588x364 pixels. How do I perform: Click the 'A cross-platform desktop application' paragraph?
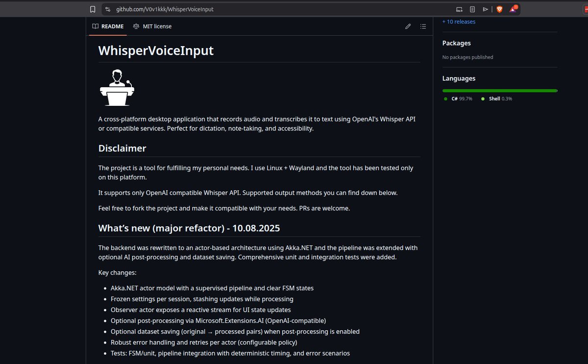pos(257,123)
